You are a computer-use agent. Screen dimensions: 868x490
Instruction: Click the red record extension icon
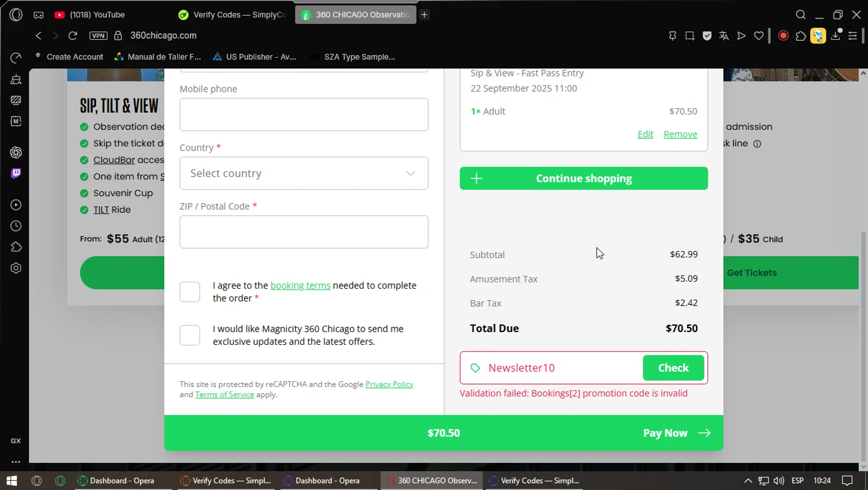click(784, 36)
